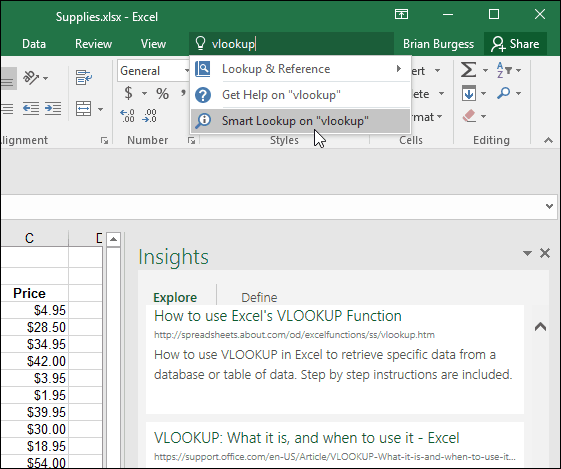Image resolution: width=561 pixels, height=469 pixels.
Task: Close the Insights pane
Action: tap(545, 253)
